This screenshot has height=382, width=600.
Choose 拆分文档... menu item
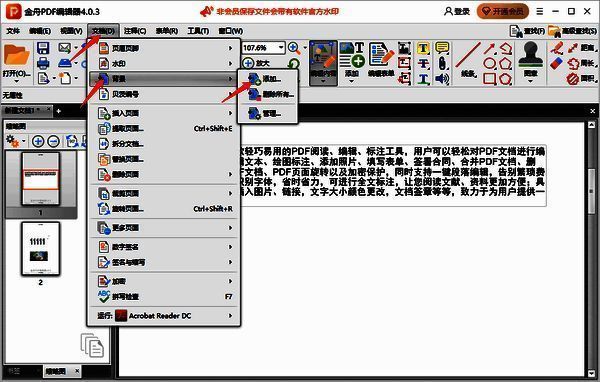click(x=165, y=144)
